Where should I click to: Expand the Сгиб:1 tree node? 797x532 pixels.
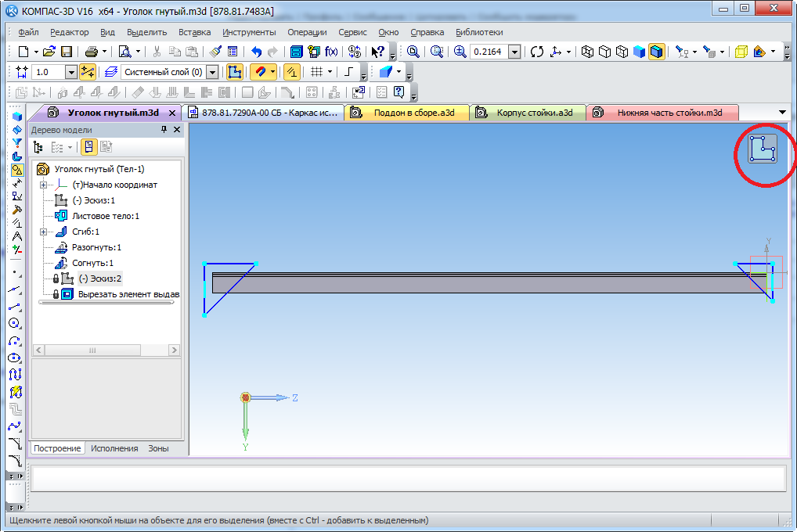tap(44, 232)
